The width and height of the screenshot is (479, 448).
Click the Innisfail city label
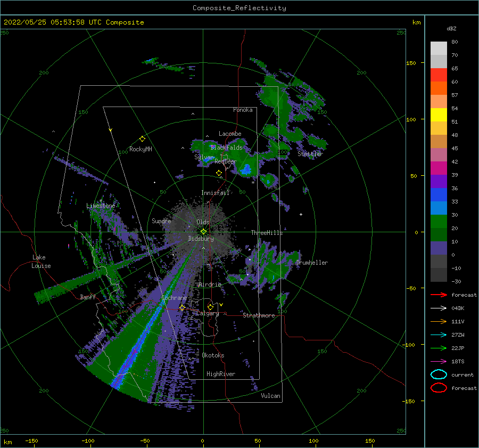click(215, 193)
